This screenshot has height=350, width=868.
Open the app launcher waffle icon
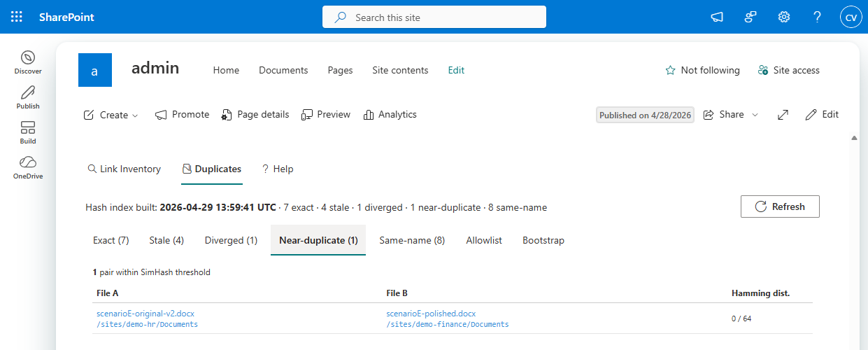(x=17, y=17)
